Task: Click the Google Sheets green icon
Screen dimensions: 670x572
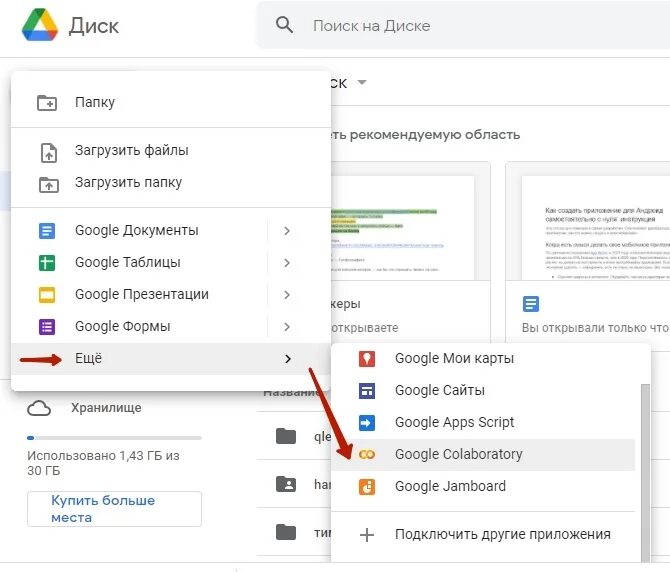Action: pyautogui.click(x=47, y=263)
